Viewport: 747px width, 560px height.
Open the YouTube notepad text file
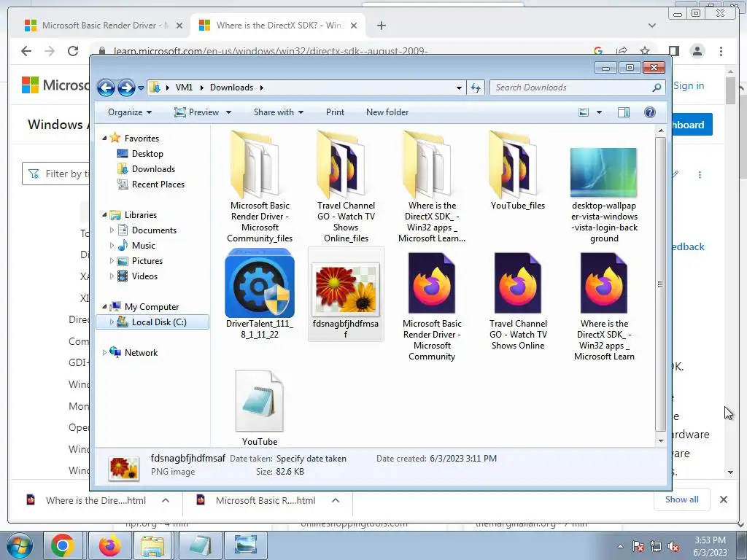pos(260,401)
